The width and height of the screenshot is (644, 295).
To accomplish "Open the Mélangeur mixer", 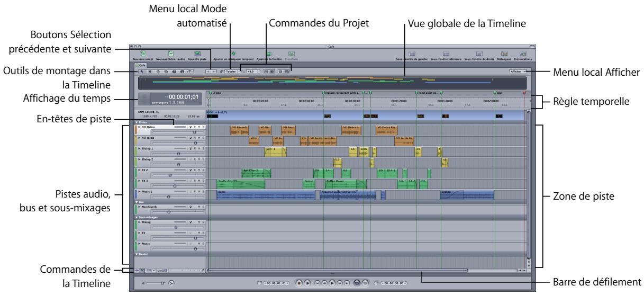I will click(504, 53).
